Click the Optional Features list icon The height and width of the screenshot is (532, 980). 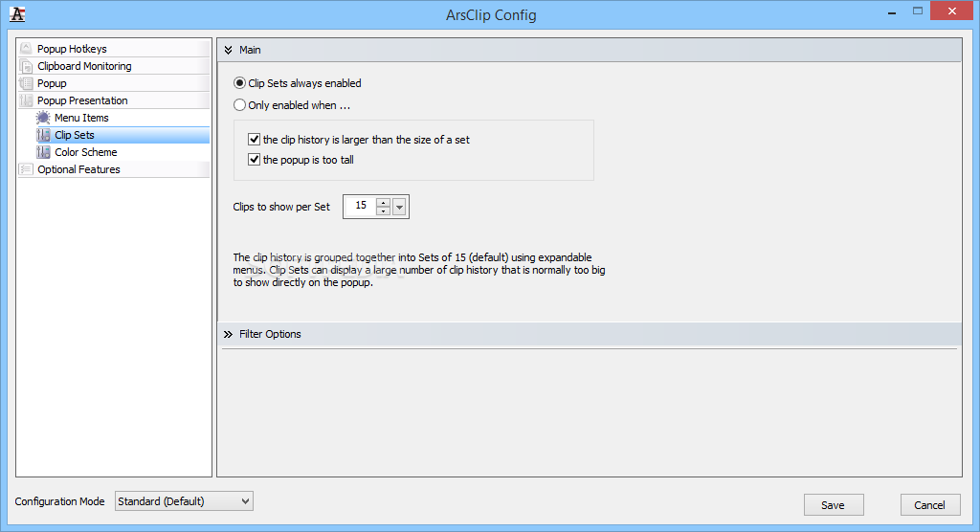point(26,169)
